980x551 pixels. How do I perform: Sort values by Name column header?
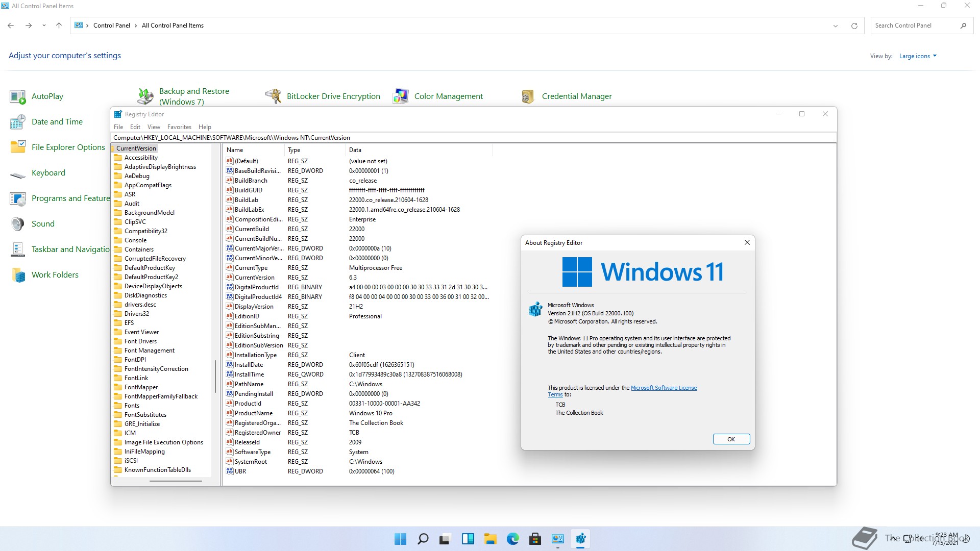click(x=254, y=150)
